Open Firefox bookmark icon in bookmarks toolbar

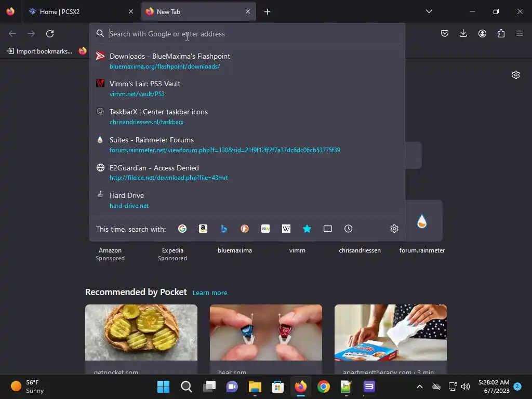pos(83,51)
